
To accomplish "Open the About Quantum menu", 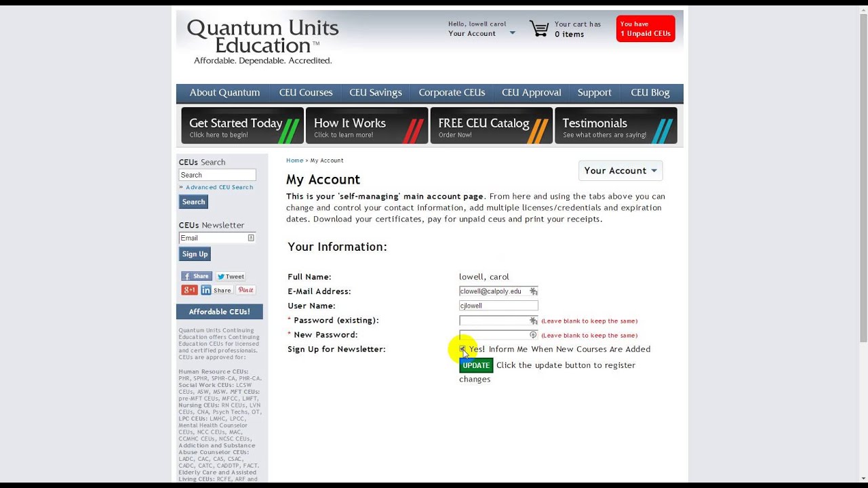I will coord(224,93).
